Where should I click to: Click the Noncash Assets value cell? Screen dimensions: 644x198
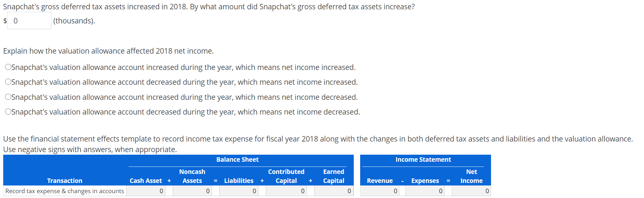coord(192,191)
